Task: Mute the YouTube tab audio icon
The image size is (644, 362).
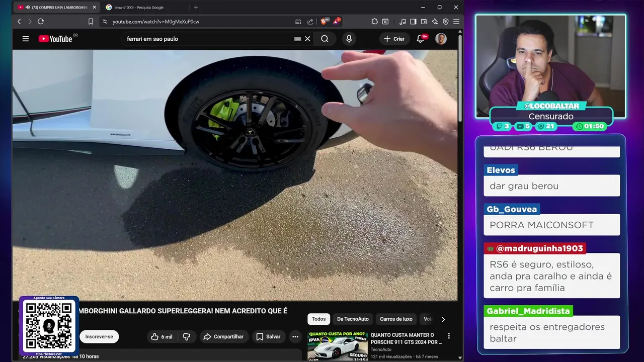Action: click(x=27, y=8)
